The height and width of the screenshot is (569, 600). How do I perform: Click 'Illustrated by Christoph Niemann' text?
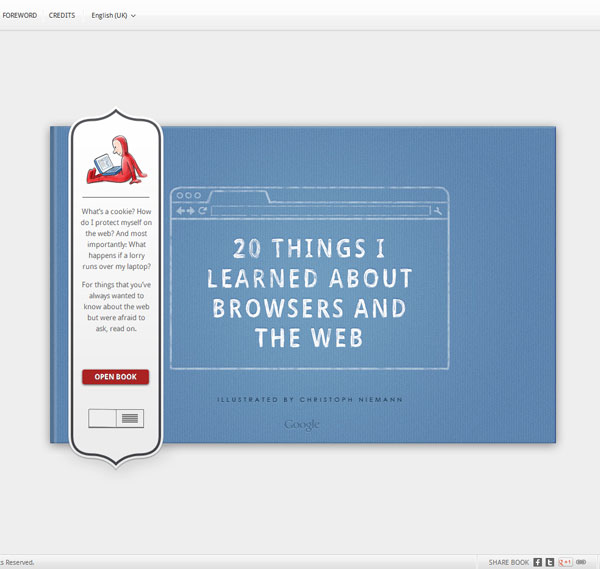coord(310,399)
